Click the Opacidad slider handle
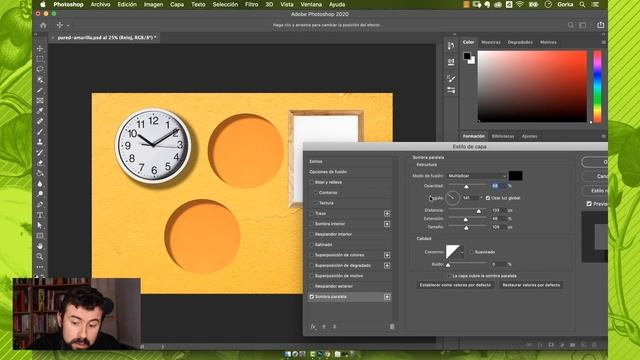 point(466,187)
